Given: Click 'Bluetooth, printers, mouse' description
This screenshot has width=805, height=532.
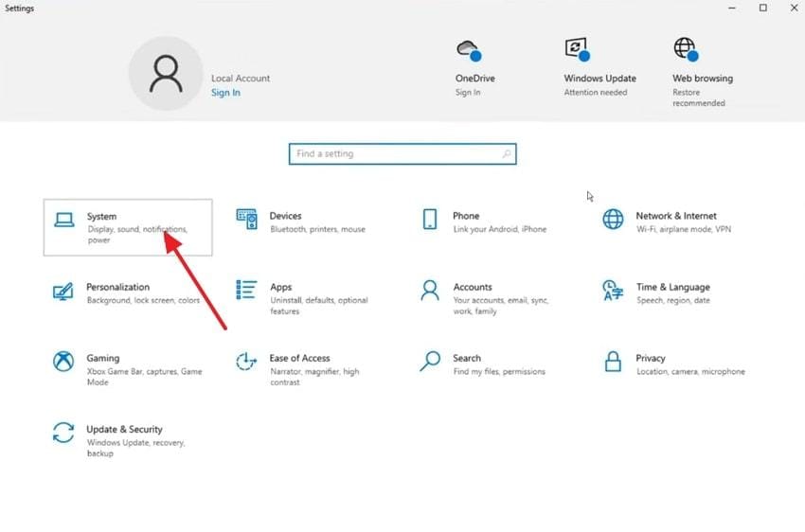Looking at the screenshot, I should (x=318, y=229).
